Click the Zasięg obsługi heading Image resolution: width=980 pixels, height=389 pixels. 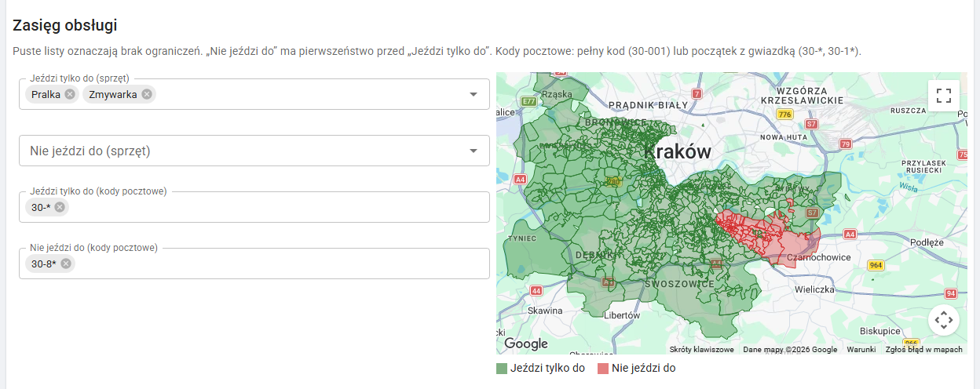tap(65, 25)
